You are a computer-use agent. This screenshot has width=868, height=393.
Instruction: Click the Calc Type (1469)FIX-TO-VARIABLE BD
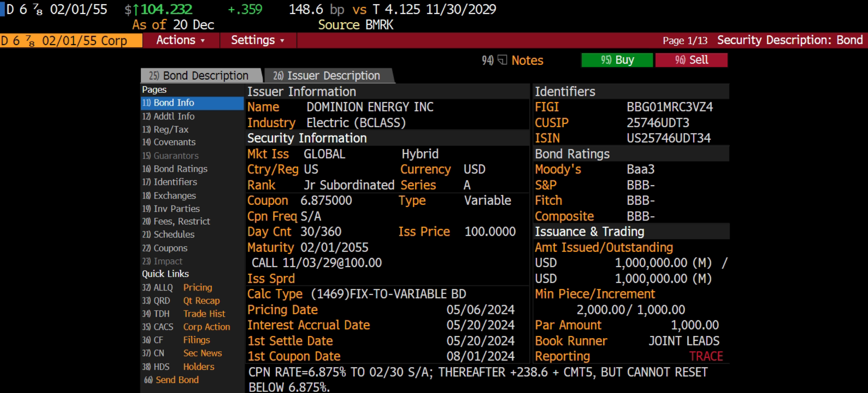tap(388, 294)
